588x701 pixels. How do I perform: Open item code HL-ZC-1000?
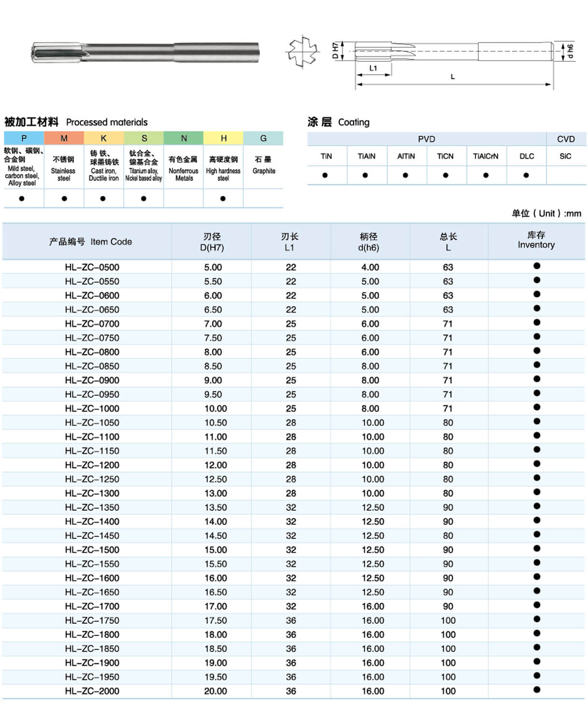[92, 409]
